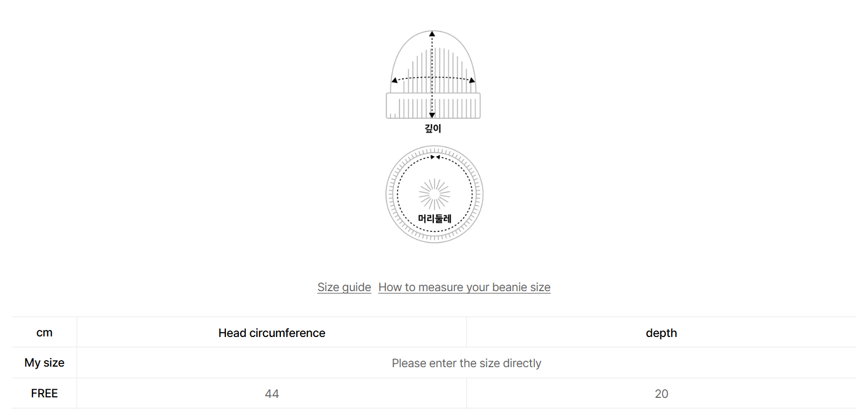Click the left arrowhead of beanie width arc
The height and width of the screenshot is (420, 868).
click(395, 80)
